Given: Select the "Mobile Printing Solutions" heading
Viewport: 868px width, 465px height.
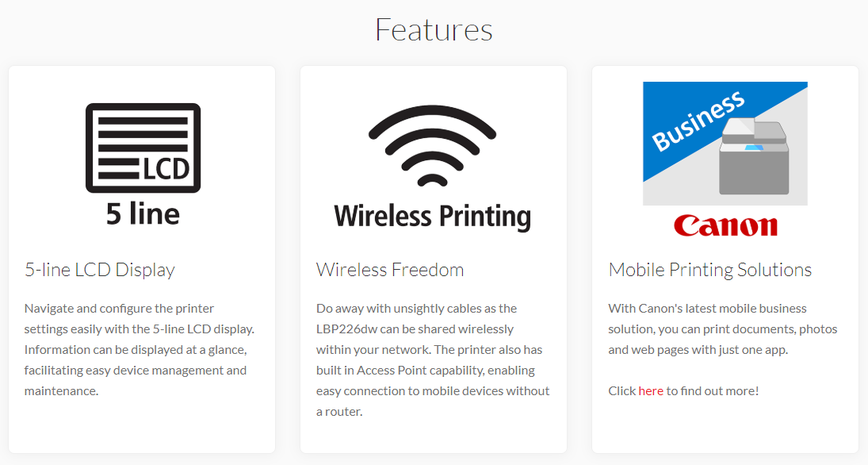Looking at the screenshot, I should (x=710, y=270).
